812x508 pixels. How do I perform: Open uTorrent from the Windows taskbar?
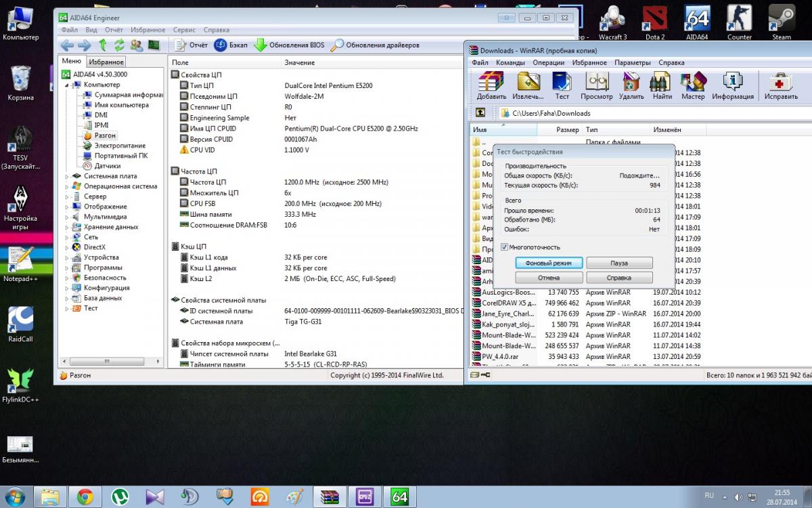tap(120, 496)
